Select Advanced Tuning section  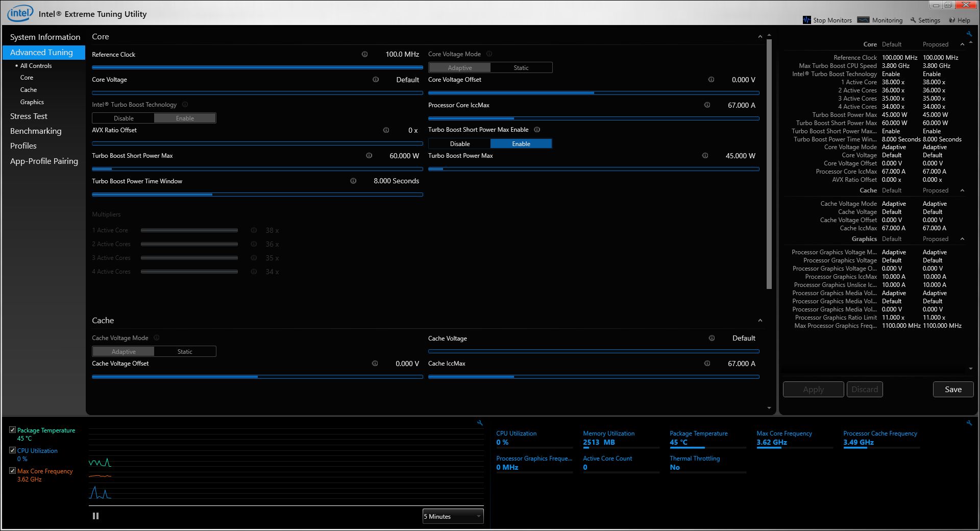click(44, 52)
